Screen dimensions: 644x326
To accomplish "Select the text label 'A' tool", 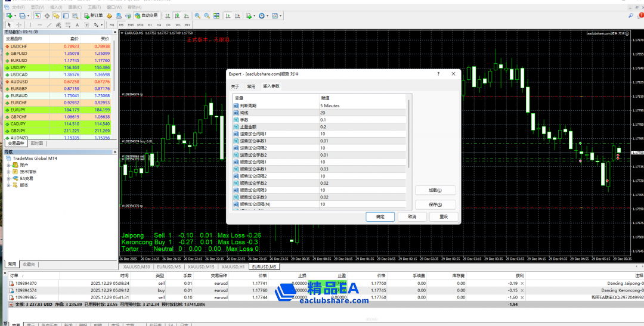I will [x=77, y=25].
